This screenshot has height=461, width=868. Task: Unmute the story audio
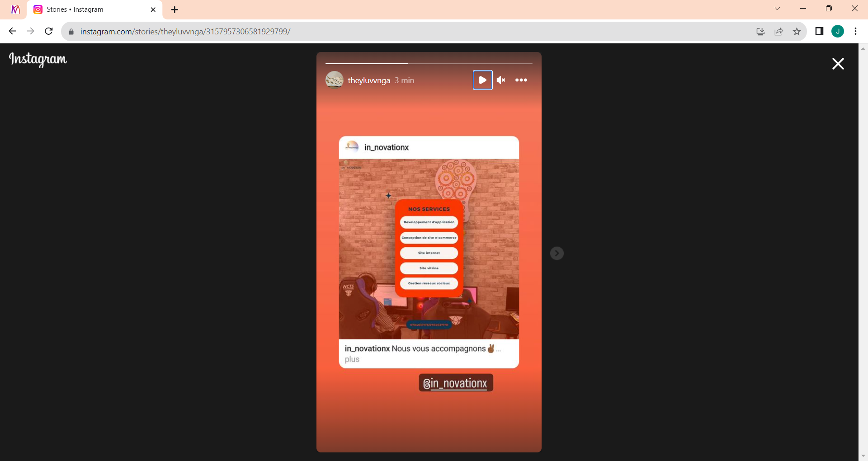click(x=501, y=80)
